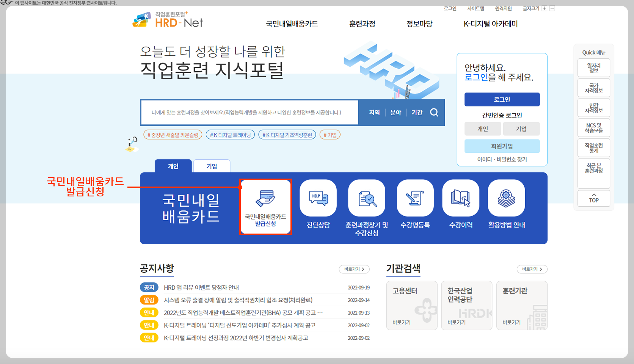Expand the 분야 search filter
The height and width of the screenshot is (364, 634).
[396, 113]
